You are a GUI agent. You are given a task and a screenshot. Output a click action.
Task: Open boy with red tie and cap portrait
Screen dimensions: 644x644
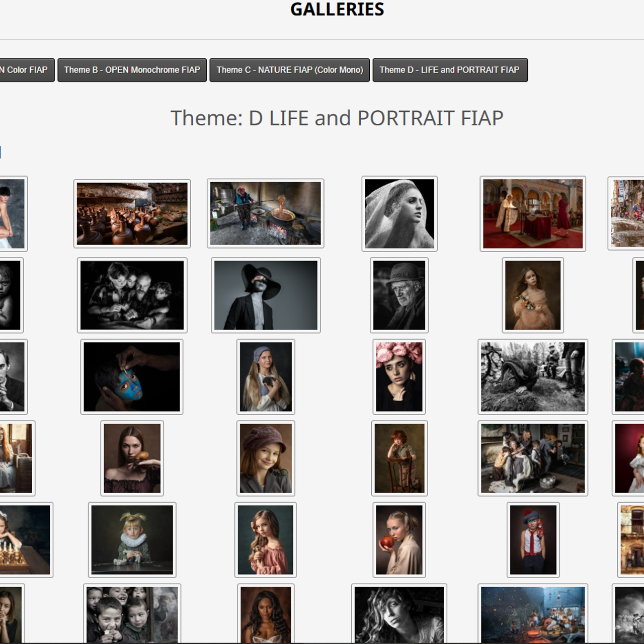pos(533,540)
